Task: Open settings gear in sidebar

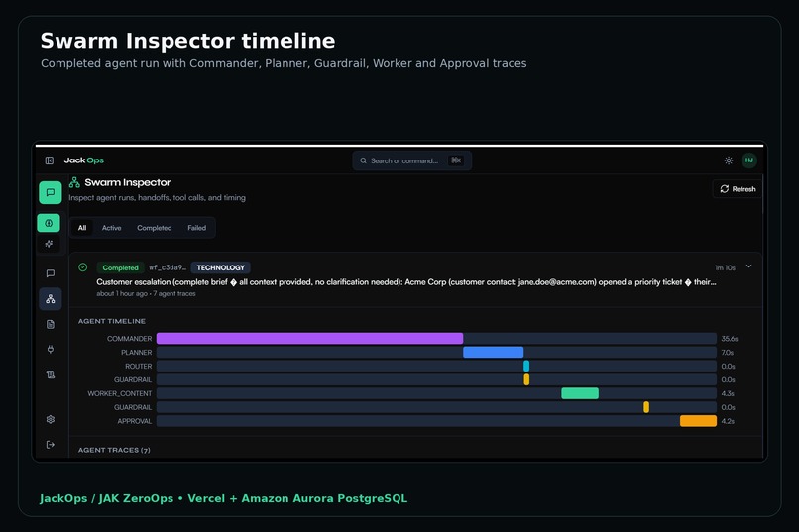Action: (50, 419)
